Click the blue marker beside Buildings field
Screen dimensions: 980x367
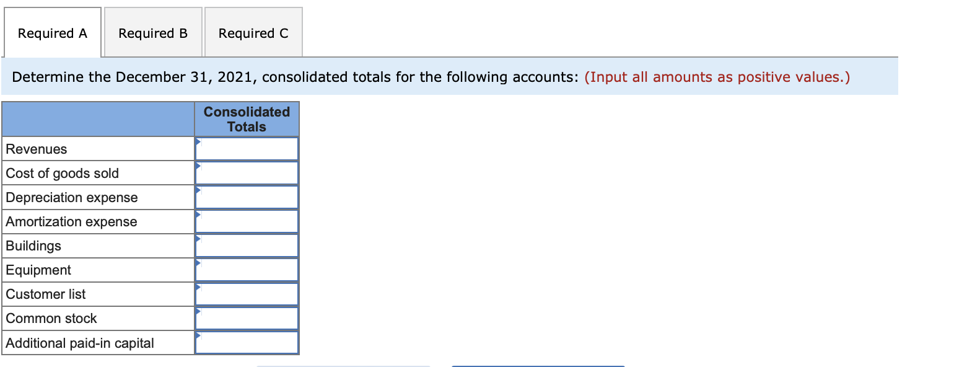tap(198, 238)
